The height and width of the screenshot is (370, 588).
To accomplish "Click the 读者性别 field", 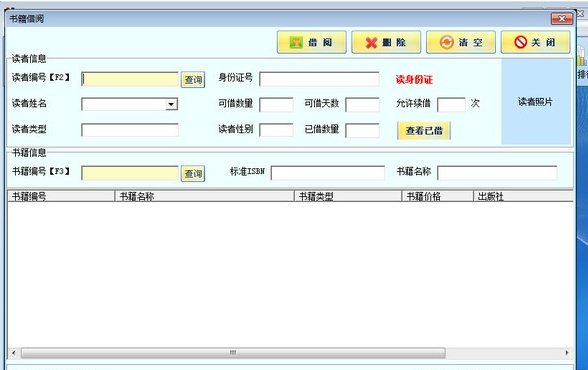I will [276, 130].
